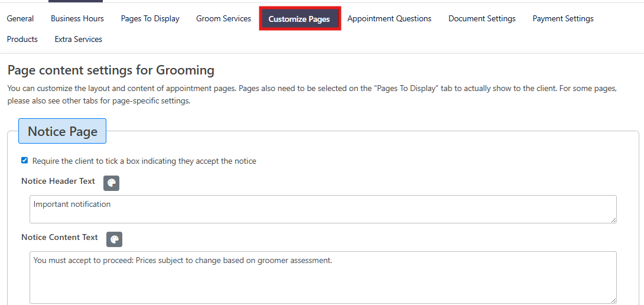Toggle the require client acceptance checkbox
Viewport: 644px width, 305px height.
(x=24, y=160)
